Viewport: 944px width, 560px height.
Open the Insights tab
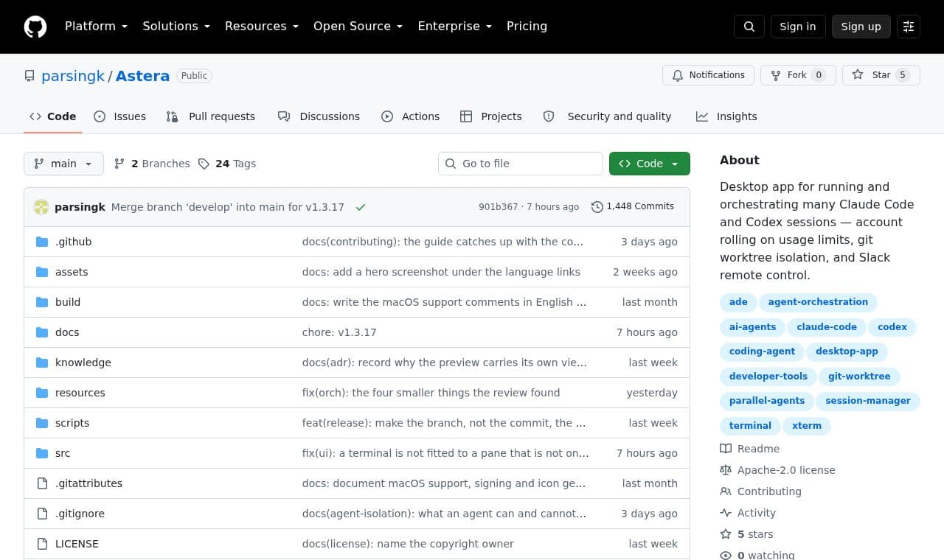[x=726, y=116]
